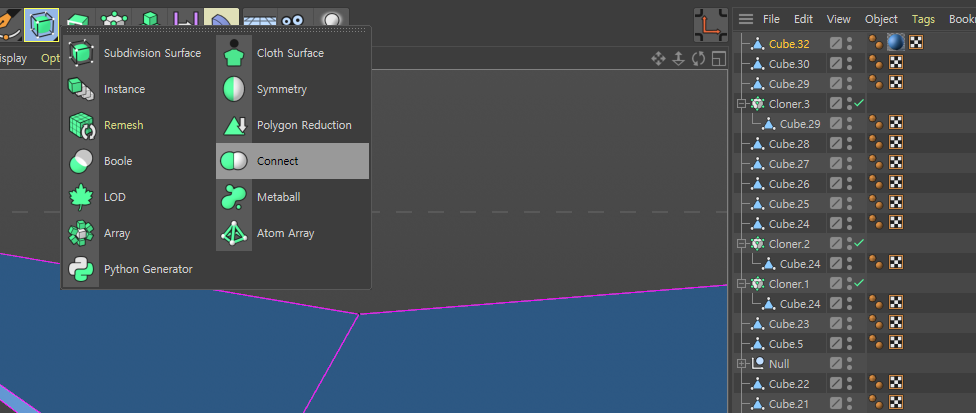Pick Python Generator from the popup
The width and height of the screenshot is (976, 413).
(x=138, y=269)
